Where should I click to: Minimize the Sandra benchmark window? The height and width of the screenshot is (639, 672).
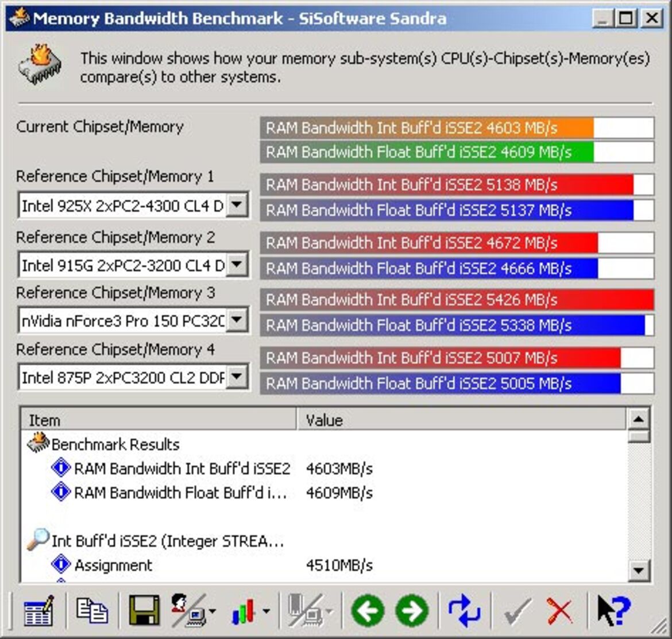603,18
